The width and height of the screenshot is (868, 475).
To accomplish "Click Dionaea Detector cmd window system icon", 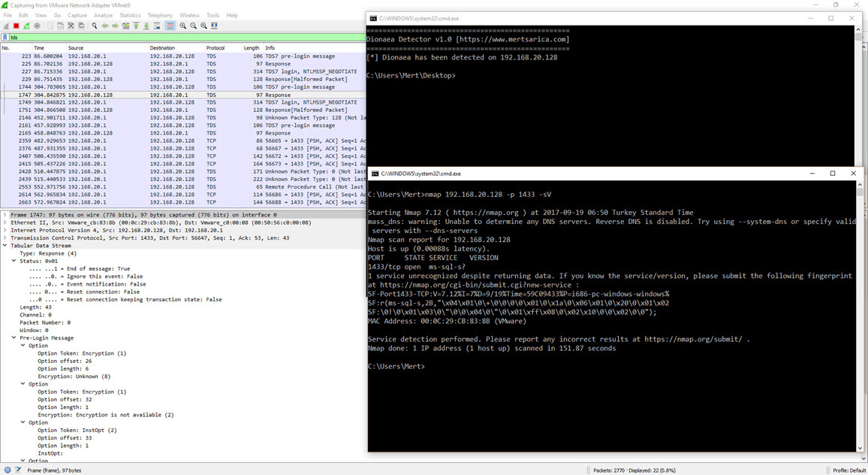I will (x=373, y=18).
